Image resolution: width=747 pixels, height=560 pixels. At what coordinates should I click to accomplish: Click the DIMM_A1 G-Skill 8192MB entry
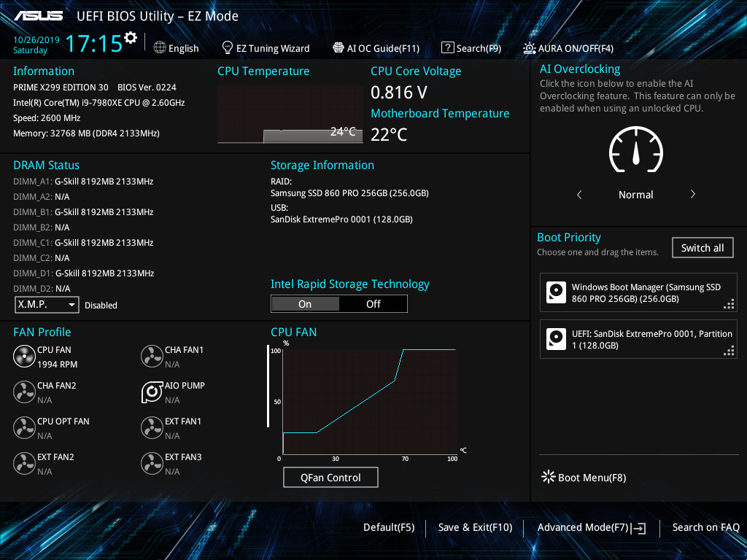[x=83, y=182]
